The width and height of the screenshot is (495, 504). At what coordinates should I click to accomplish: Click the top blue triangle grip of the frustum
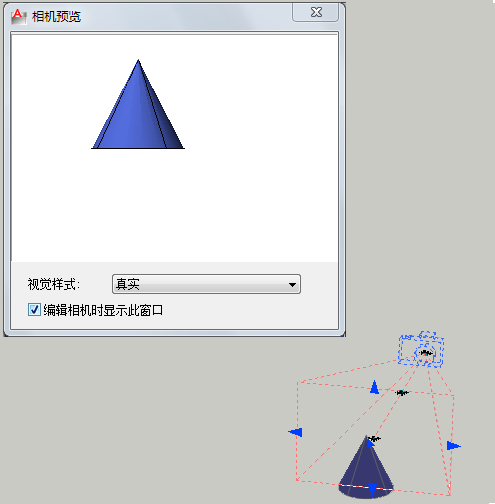(374, 387)
